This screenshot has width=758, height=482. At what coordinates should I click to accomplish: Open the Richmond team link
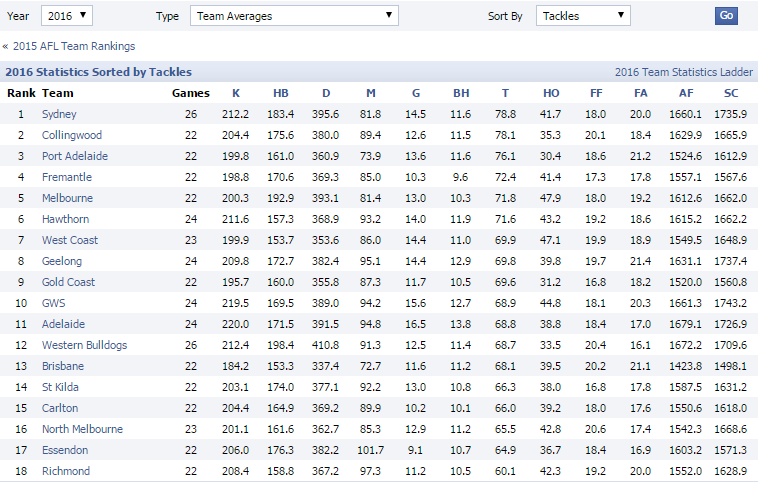(x=66, y=471)
